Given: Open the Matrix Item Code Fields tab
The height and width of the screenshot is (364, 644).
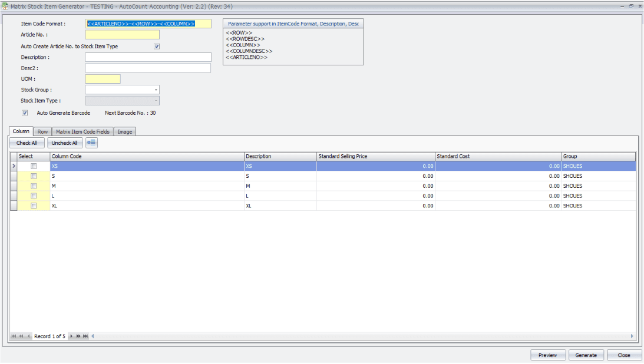Looking at the screenshot, I should 82,132.
